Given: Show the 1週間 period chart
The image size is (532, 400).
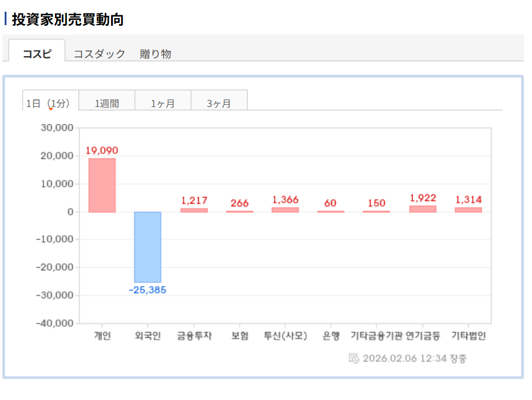Looking at the screenshot, I should (x=107, y=103).
